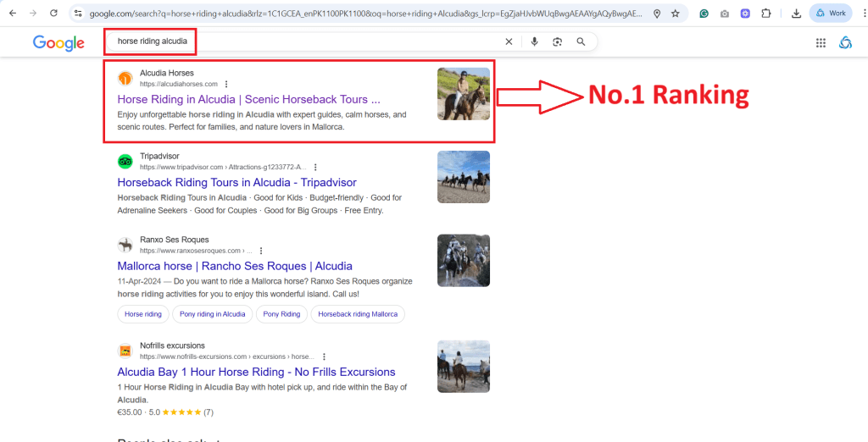
Task: Reload the page using the refresh icon
Action: coord(53,14)
